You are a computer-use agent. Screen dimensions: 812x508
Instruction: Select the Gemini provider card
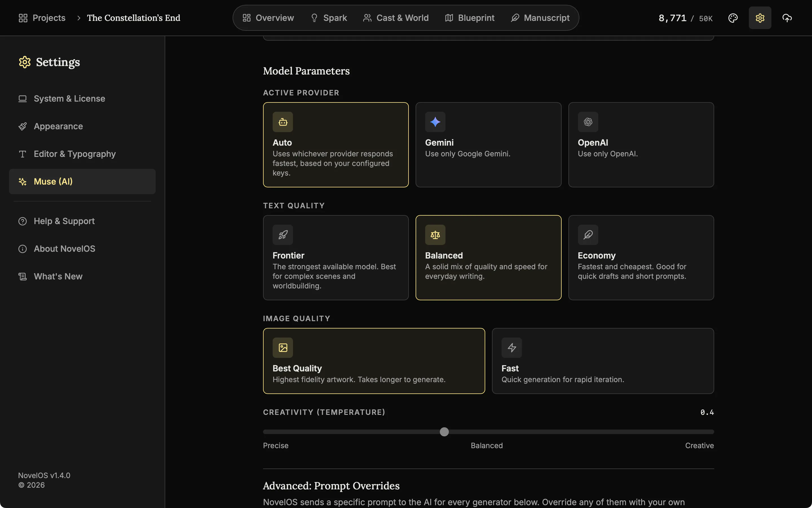488,145
